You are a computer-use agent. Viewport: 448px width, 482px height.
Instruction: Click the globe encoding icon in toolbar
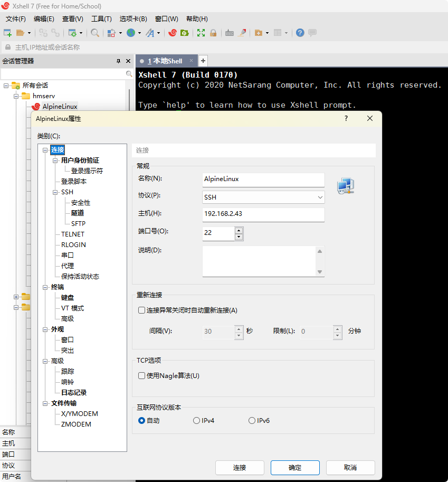point(130,33)
